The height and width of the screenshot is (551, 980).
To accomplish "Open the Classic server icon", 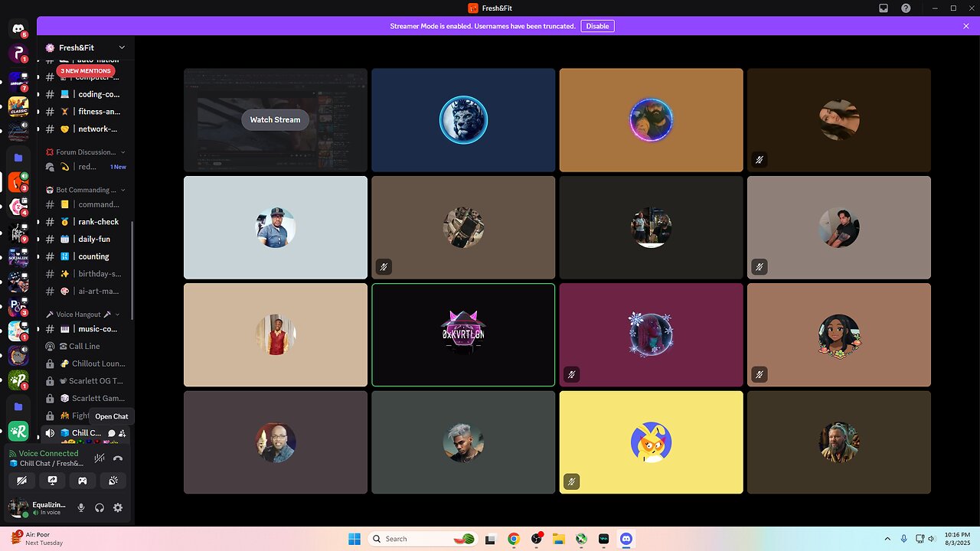I will pos(18,106).
